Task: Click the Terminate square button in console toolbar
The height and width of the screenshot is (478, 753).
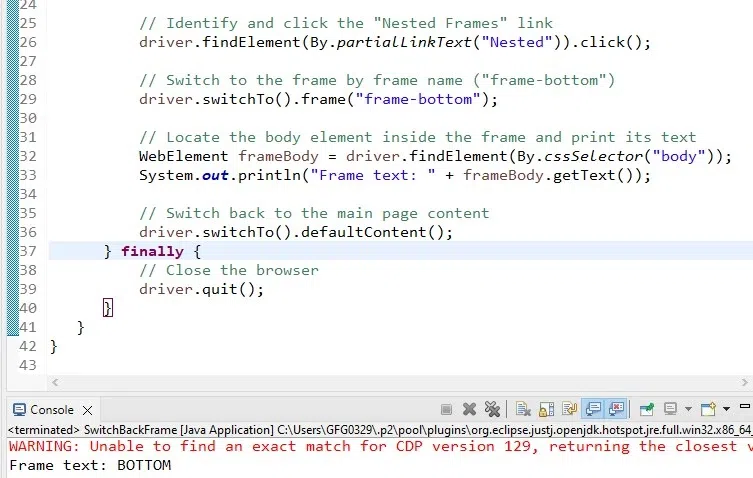Action: [448, 409]
